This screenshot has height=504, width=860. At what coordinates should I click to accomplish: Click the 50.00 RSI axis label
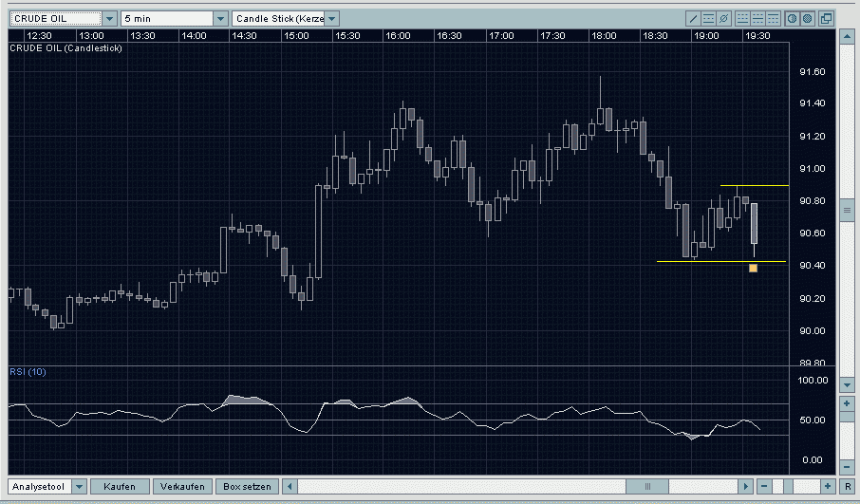[813, 420]
